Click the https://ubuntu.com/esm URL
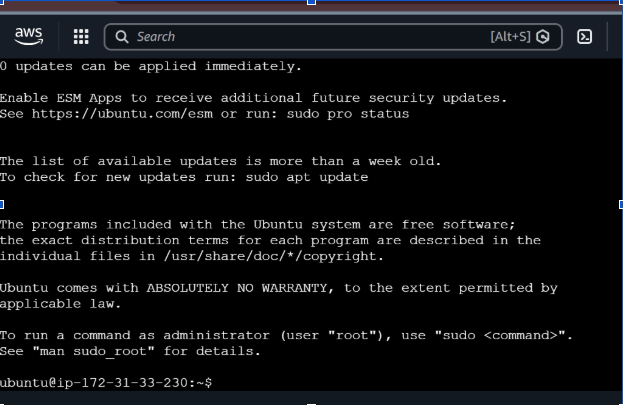The width and height of the screenshot is (623, 405). coord(122,114)
